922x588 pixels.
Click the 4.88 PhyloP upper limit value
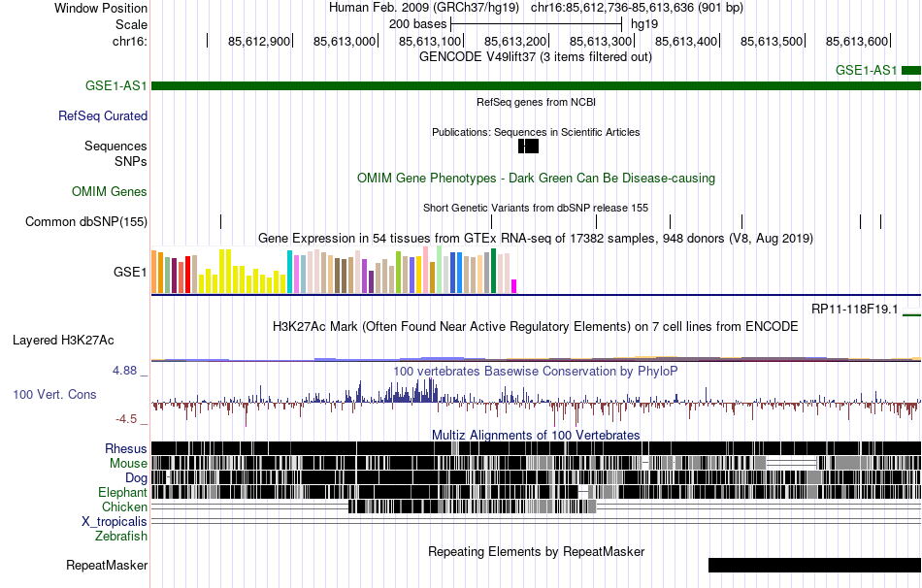(x=124, y=371)
